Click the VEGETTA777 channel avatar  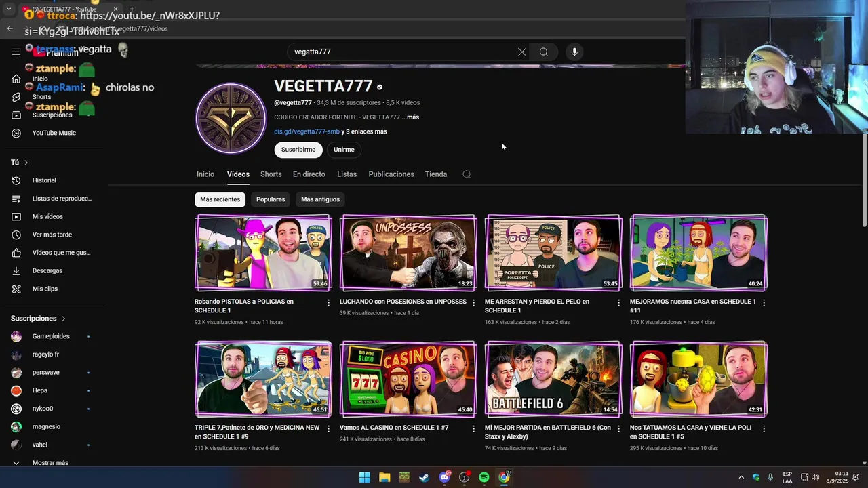[x=231, y=118]
